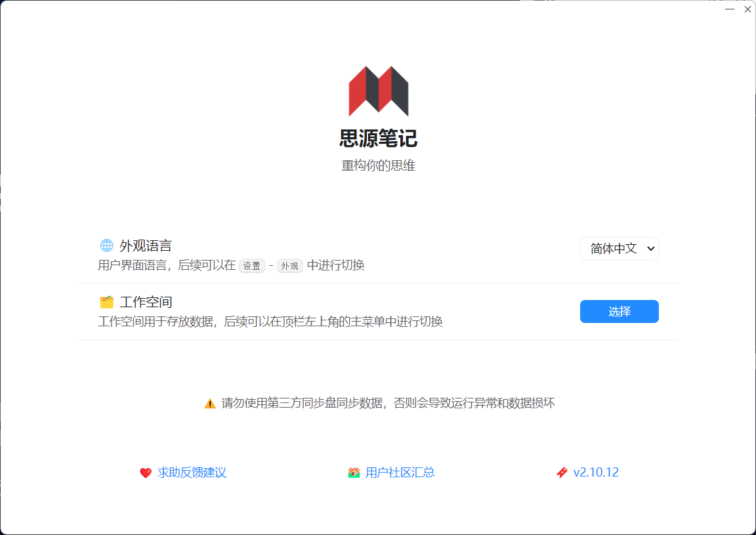
Task: Click the 工作空间 heading
Action: pos(146,302)
